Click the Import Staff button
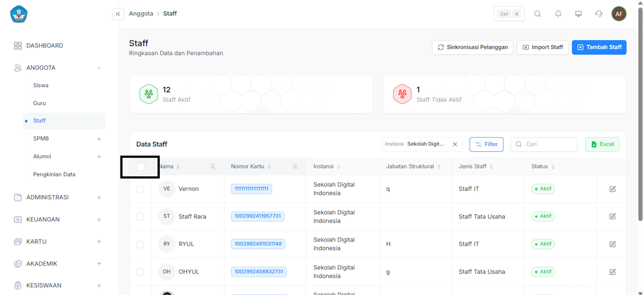 [543, 47]
